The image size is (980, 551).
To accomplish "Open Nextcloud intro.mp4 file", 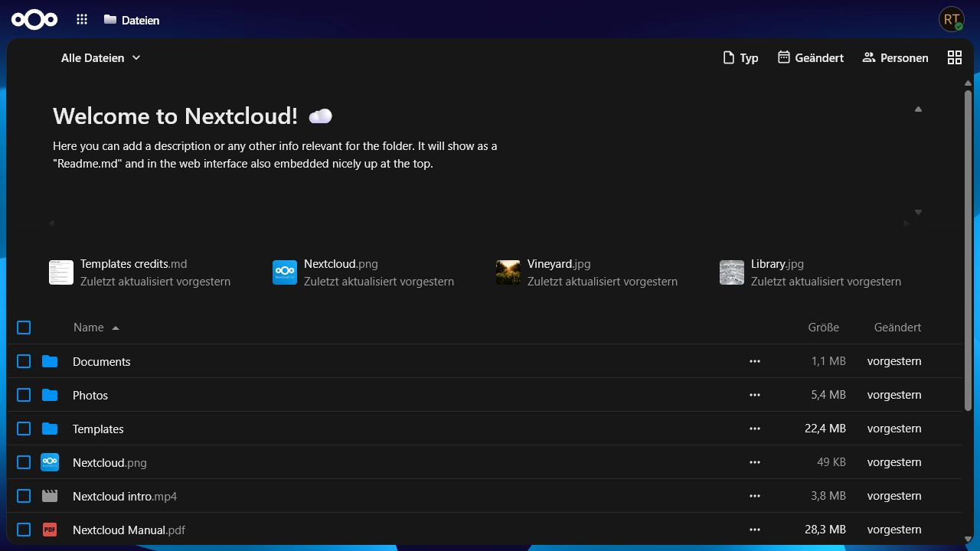I will click(125, 497).
